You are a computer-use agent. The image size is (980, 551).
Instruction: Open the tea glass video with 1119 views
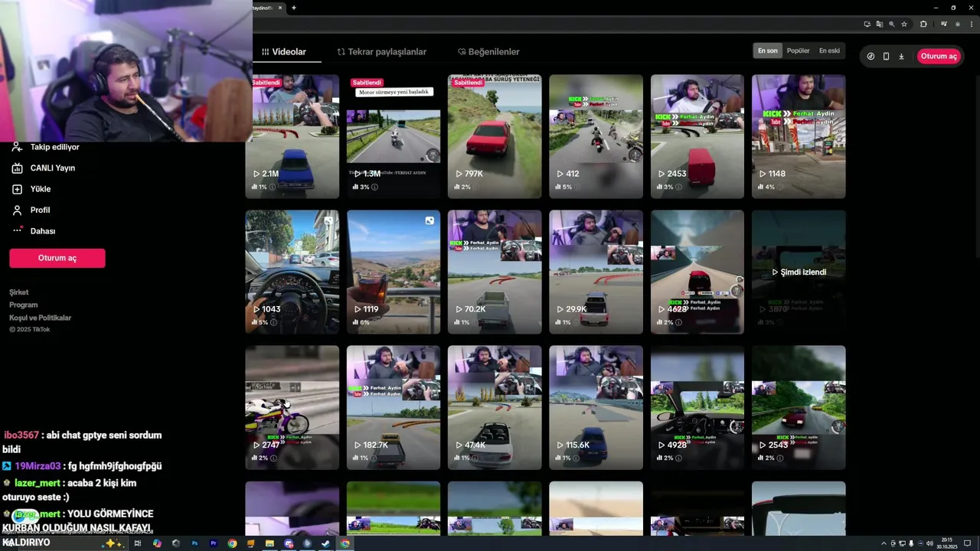394,272
